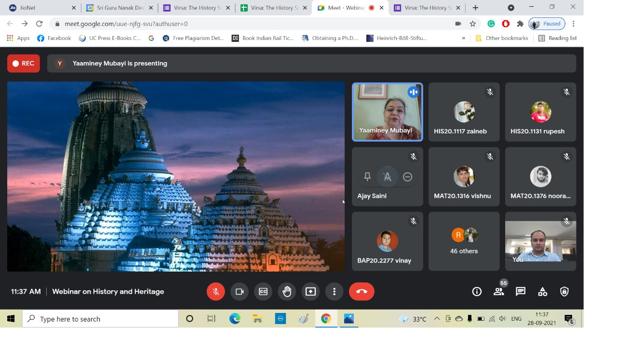Click the Present now button
617x364 pixels.
[x=310, y=292]
